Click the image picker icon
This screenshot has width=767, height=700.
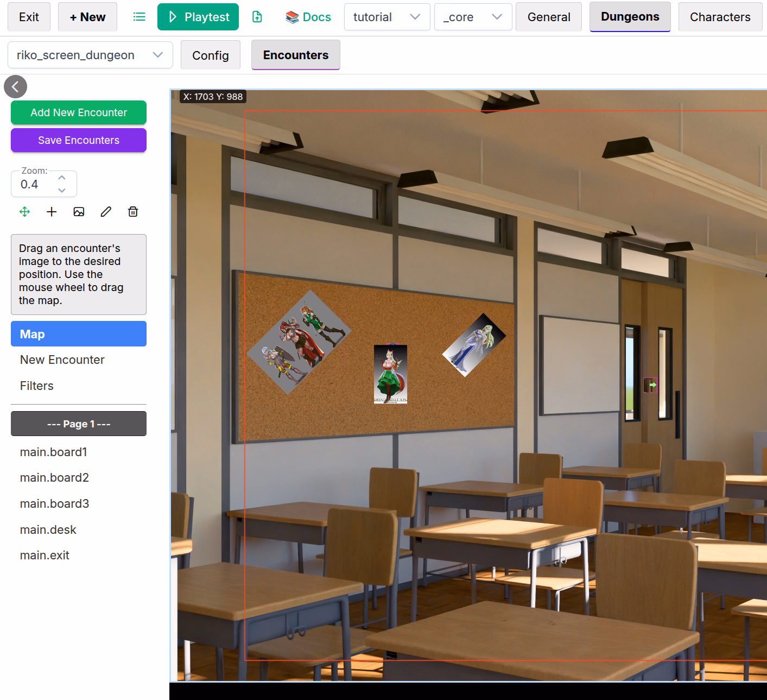tap(79, 212)
